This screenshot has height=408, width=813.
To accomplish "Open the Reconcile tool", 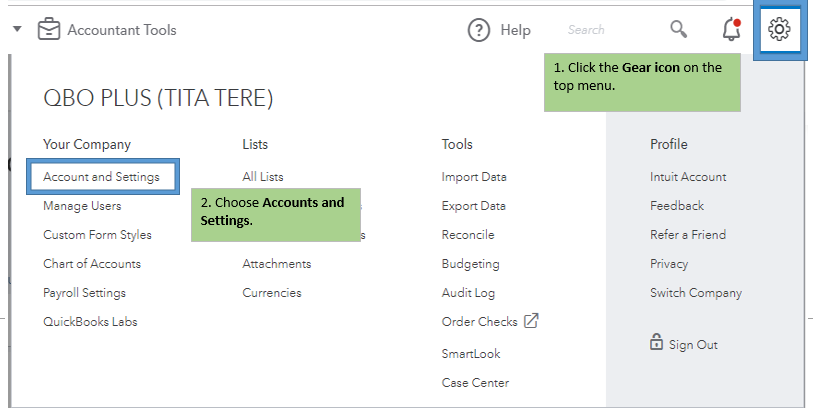I will pos(468,235).
